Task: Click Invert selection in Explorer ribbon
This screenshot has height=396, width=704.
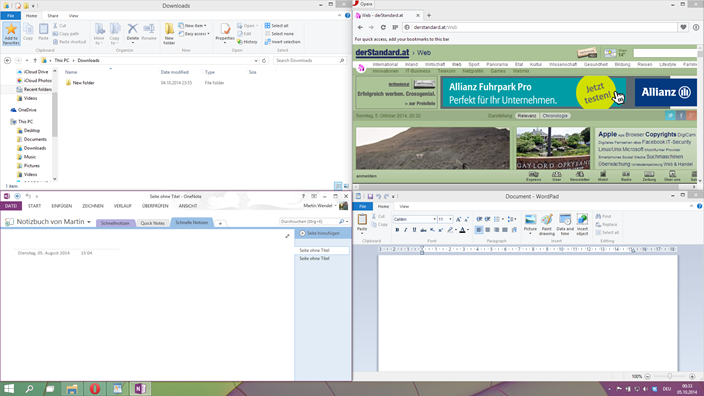Action: click(x=282, y=42)
